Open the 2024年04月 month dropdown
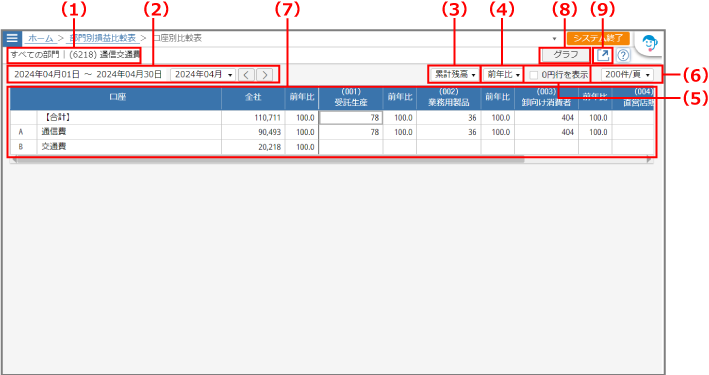Image resolution: width=709 pixels, height=375 pixels. click(203, 75)
